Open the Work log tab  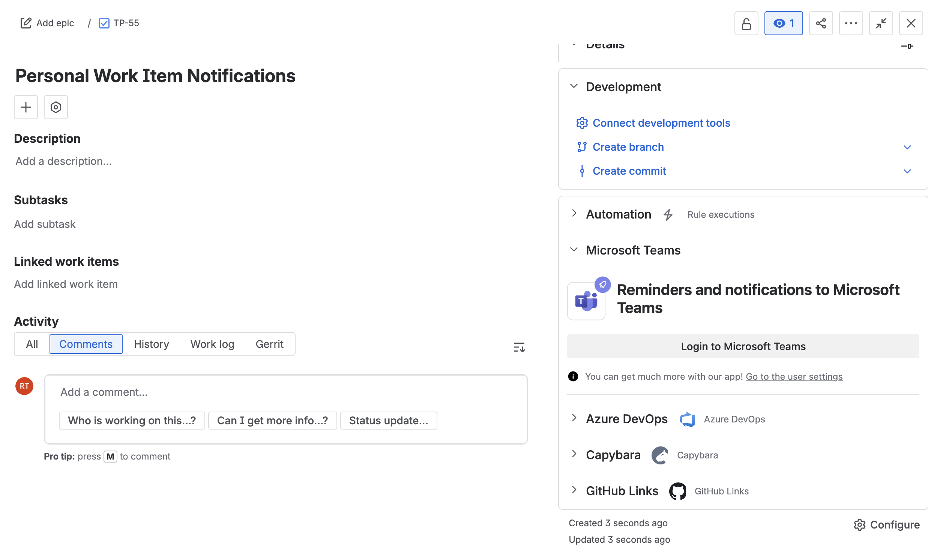[x=212, y=344]
